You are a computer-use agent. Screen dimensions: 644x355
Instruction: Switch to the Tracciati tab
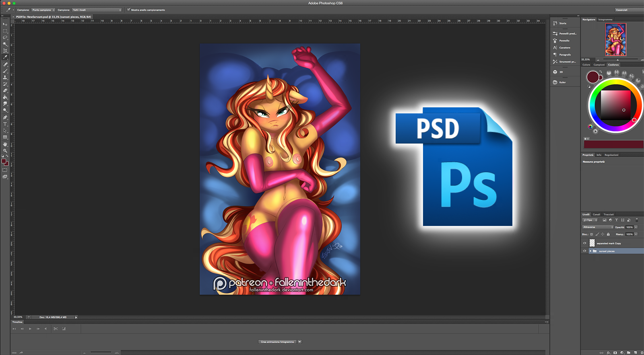609,214
